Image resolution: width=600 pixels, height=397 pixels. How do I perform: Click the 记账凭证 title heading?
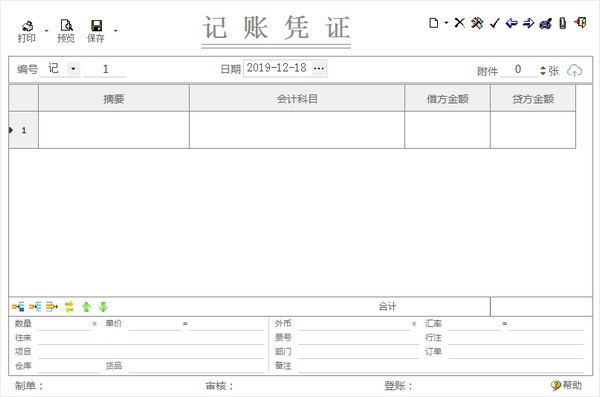tap(276, 28)
